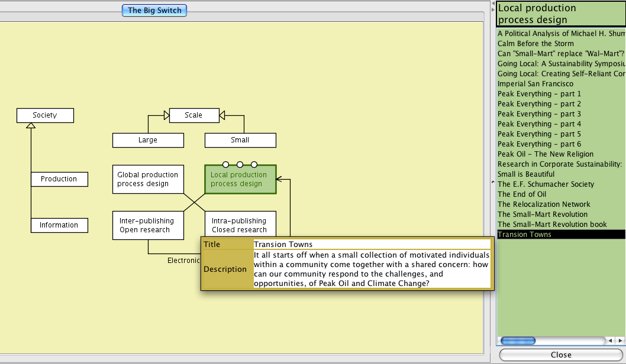Open The Big Switch tab
The image size is (626, 364).
pyautogui.click(x=154, y=10)
